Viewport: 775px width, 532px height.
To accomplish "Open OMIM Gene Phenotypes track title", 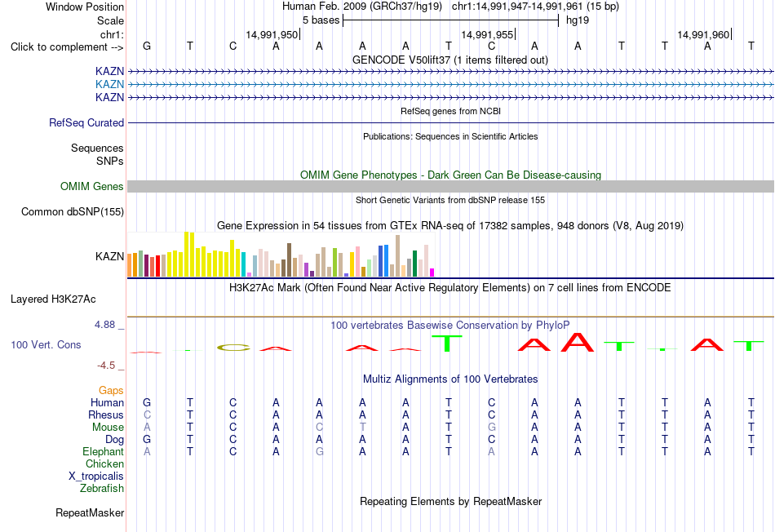I will point(450,175).
